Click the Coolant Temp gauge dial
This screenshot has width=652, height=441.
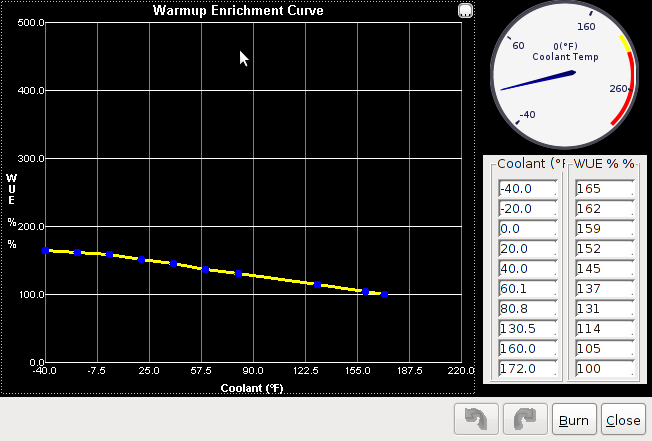pyautogui.click(x=561, y=78)
